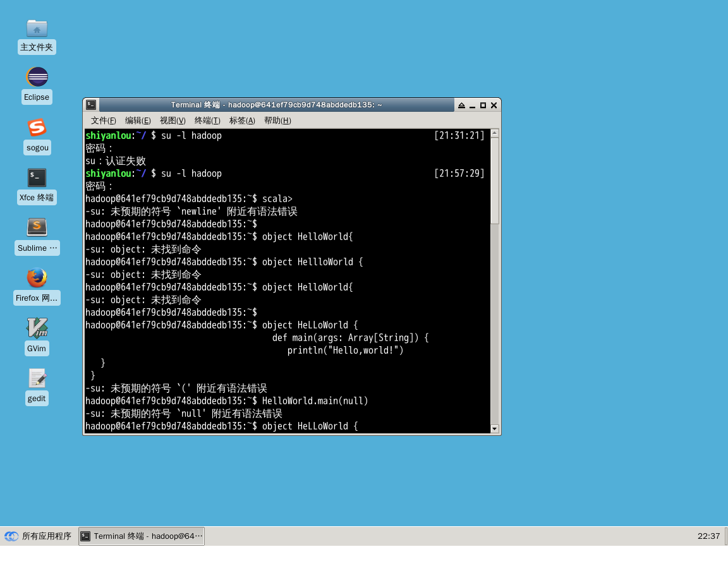
Task: Expand the 终端(T) menu
Action: pos(207,121)
